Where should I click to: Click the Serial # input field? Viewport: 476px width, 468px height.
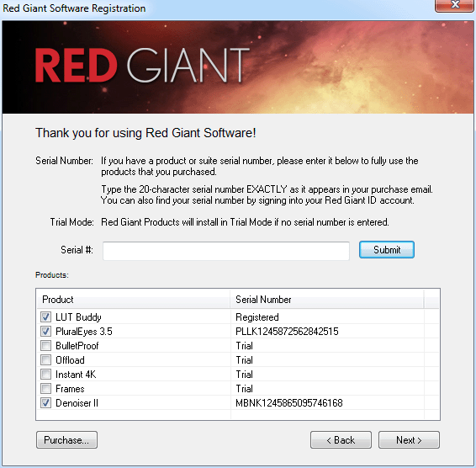226,251
